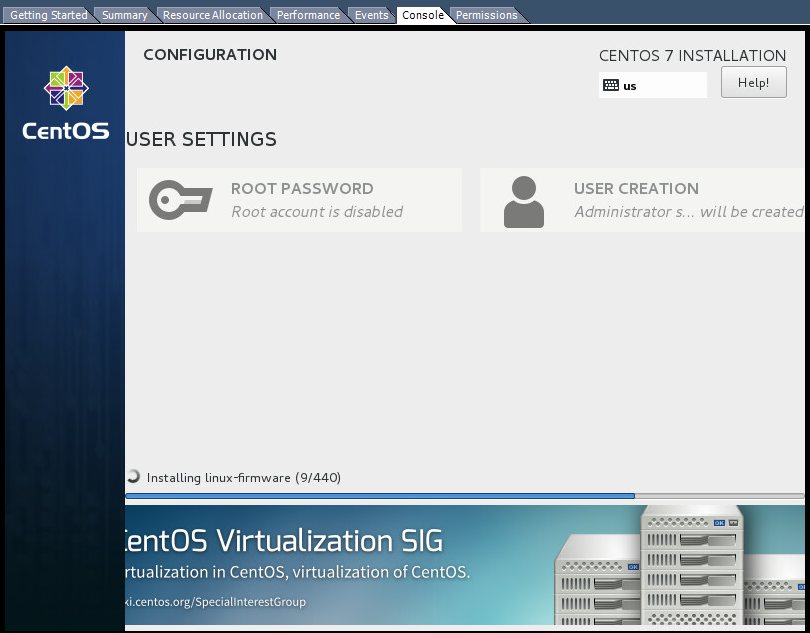This screenshot has width=810, height=633.
Task: Select the Events tab
Action: tap(371, 15)
